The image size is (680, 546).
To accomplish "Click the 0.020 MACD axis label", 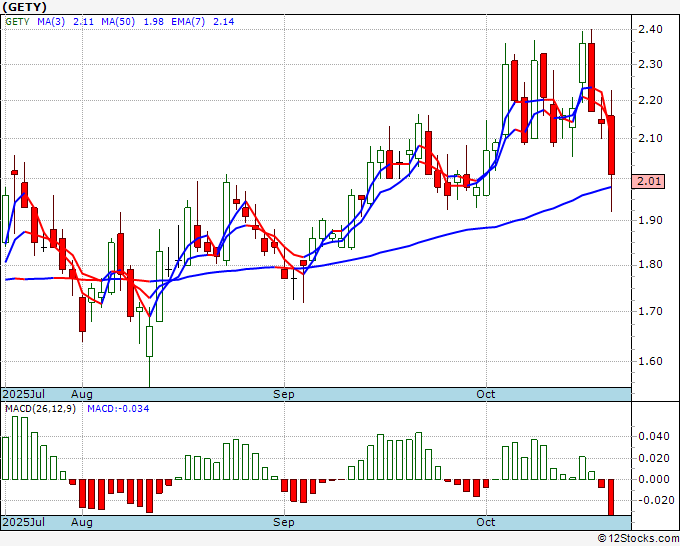I will (x=654, y=458).
